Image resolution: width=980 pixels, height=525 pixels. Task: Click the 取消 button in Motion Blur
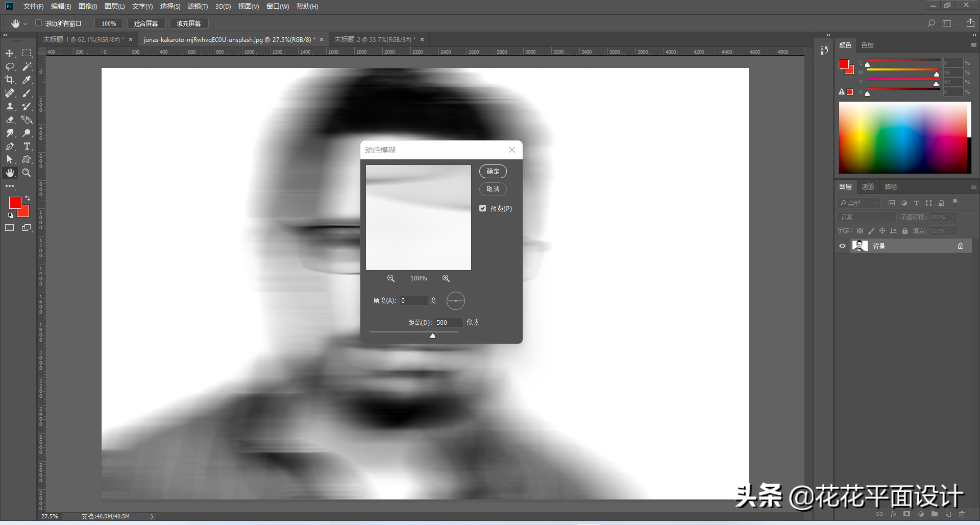(x=493, y=189)
